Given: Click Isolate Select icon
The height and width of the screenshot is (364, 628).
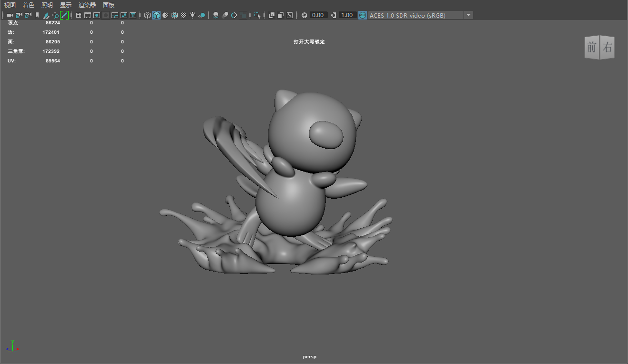Looking at the screenshot, I should [257, 15].
